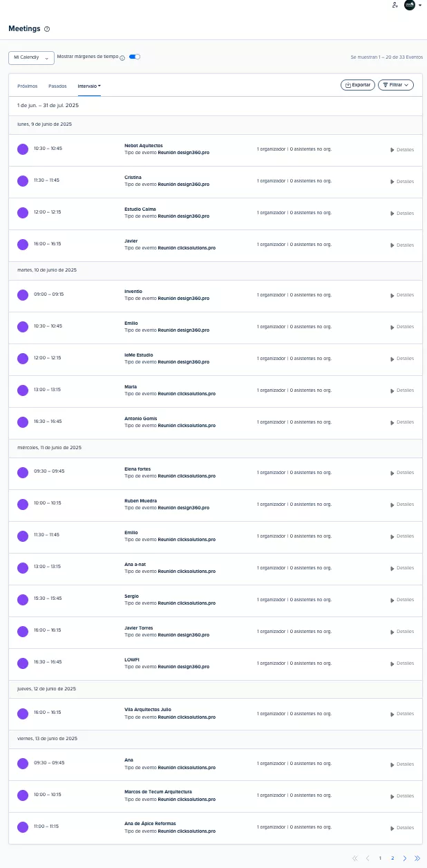
Task: Open the Intervalo tab menu
Action: click(89, 86)
